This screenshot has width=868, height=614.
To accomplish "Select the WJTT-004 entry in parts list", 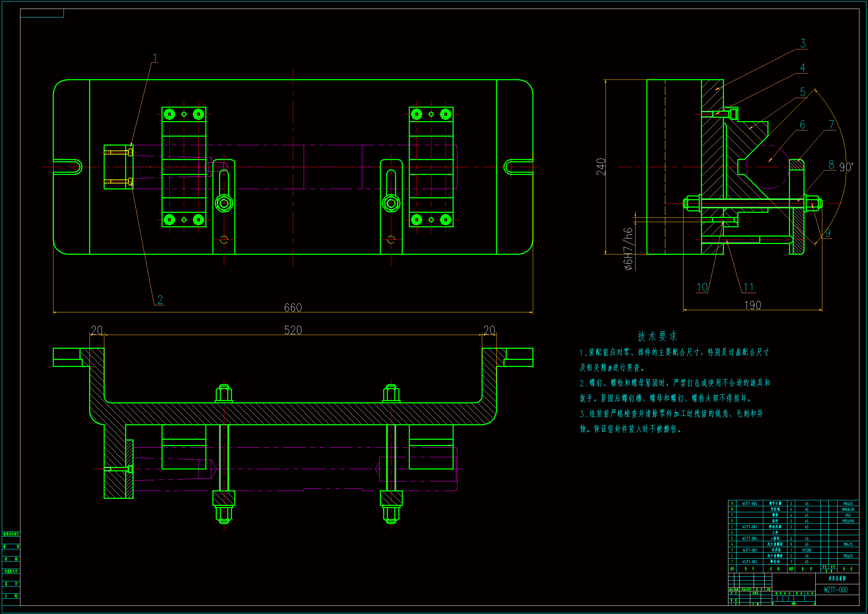I will (749, 504).
